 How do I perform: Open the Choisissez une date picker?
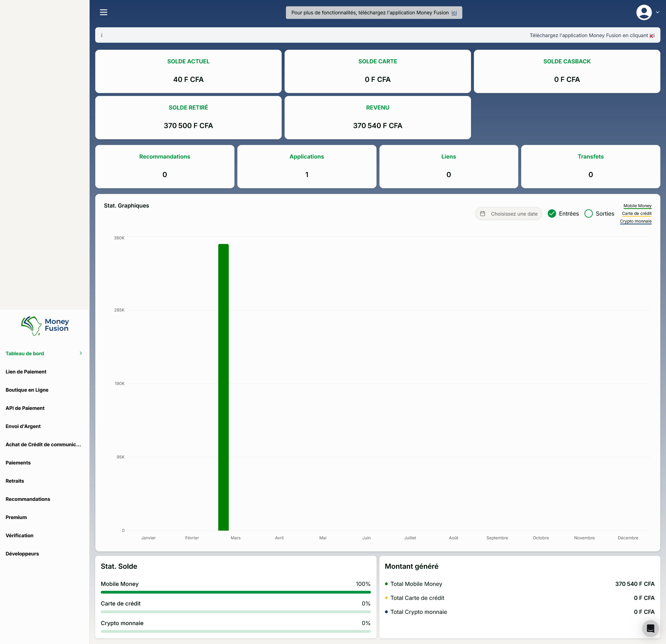pyautogui.click(x=514, y=214)
